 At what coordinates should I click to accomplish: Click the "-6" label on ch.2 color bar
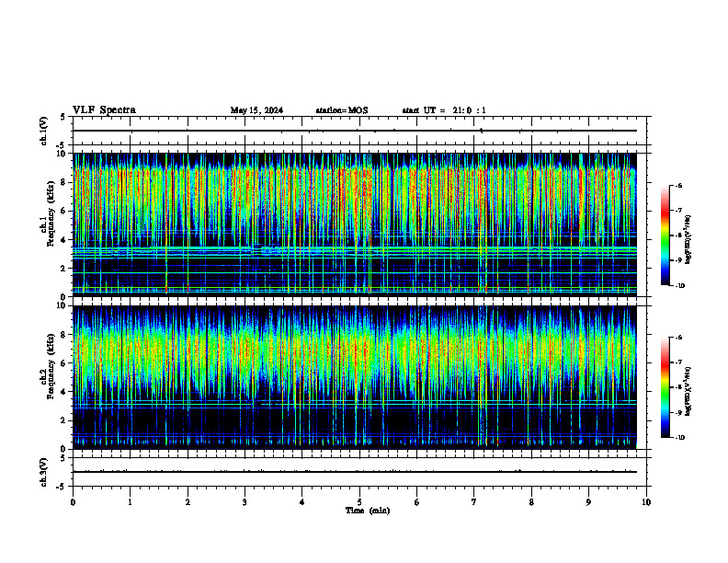pyautogui.click(x=678, y=338)
